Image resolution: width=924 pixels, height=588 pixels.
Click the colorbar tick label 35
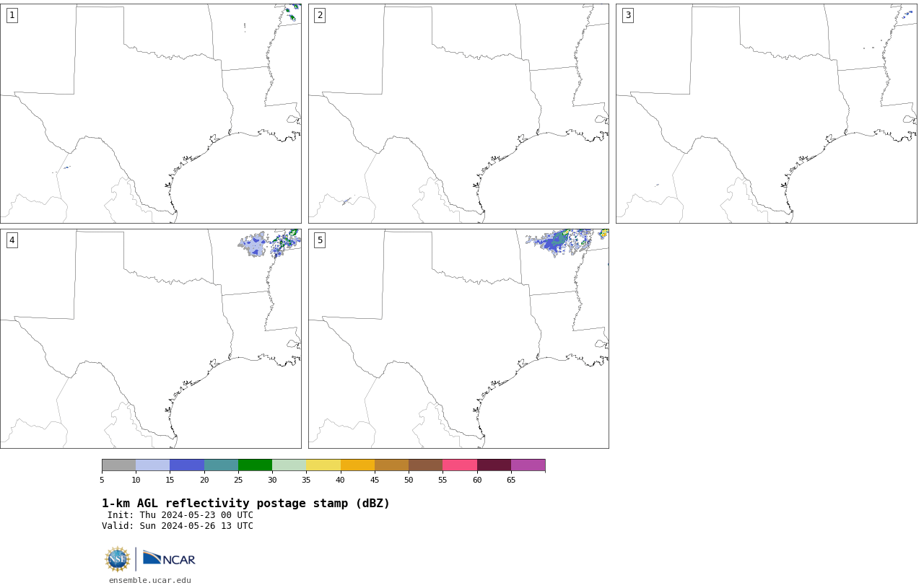tap(306, 480)
